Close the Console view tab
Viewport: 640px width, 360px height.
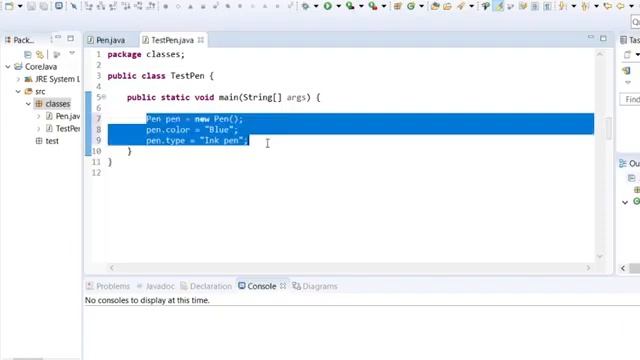point(283,286)
